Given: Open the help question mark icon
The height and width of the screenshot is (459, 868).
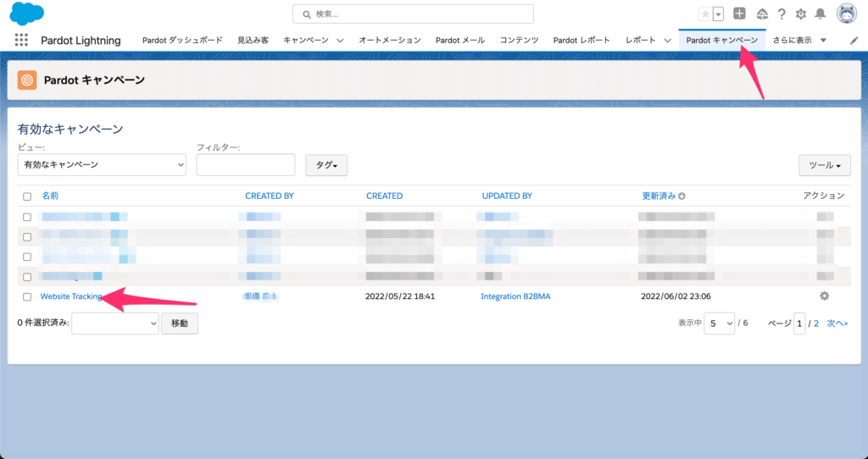Looking at the screenshot, I should point(781,14).
